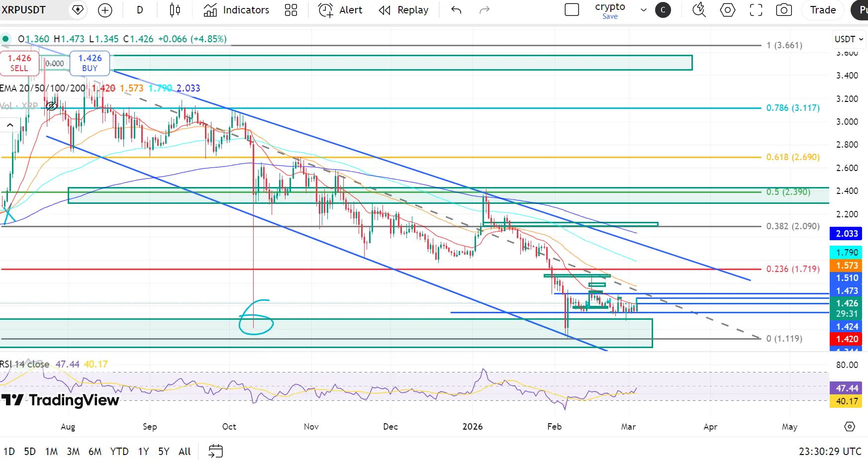Click the TradingView logo
This screenshot has width=868, height=461.
[x=60, y=400]
